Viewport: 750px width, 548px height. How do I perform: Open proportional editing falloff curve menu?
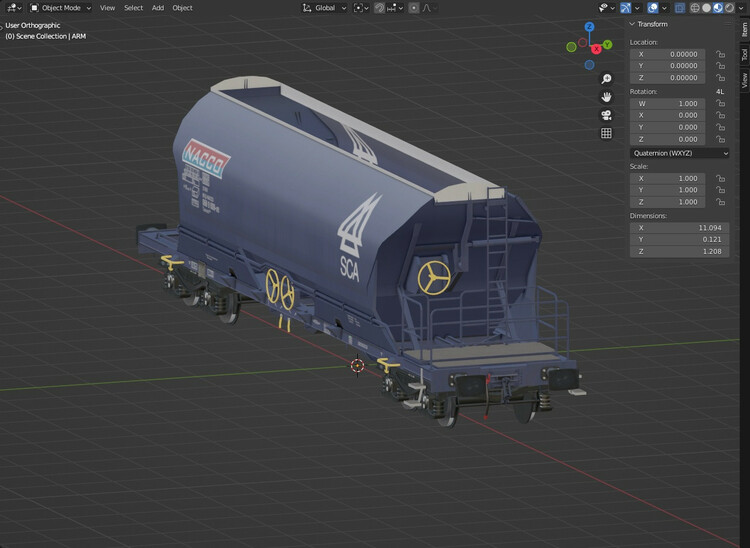point(428,8)
